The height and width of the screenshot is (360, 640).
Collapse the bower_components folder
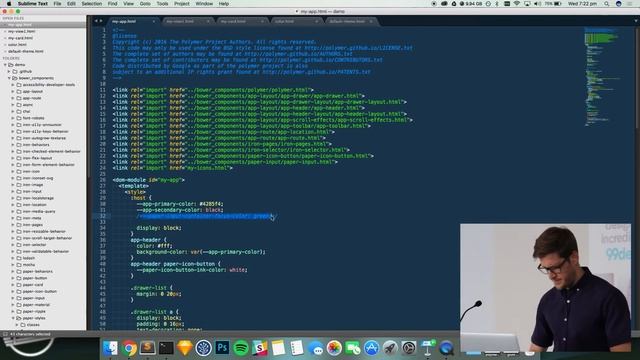(x=9, y=78)
